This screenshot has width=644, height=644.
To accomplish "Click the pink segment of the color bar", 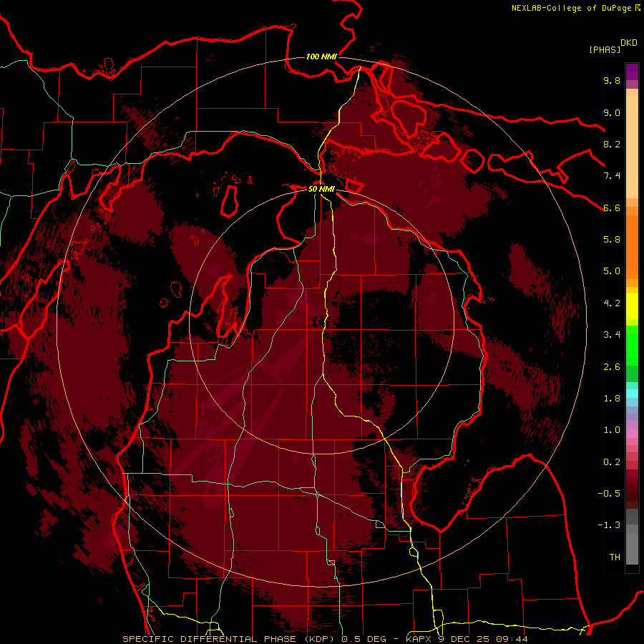I will click(632, 434).
